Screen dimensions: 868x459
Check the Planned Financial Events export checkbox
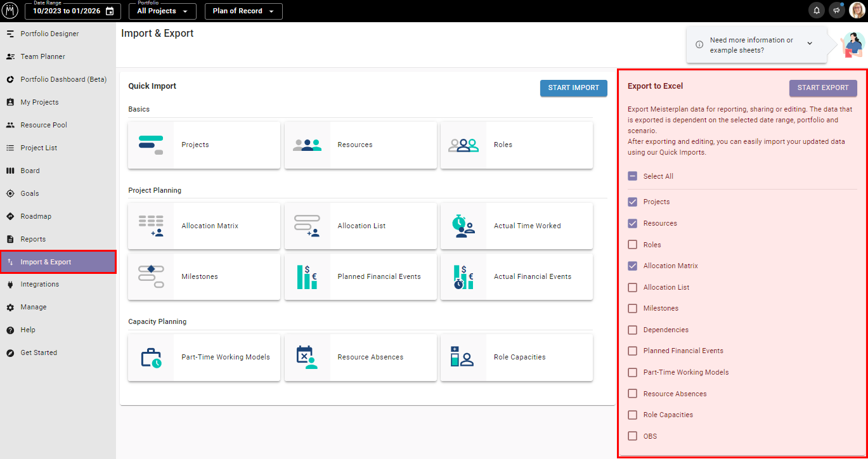click(632, 351)
